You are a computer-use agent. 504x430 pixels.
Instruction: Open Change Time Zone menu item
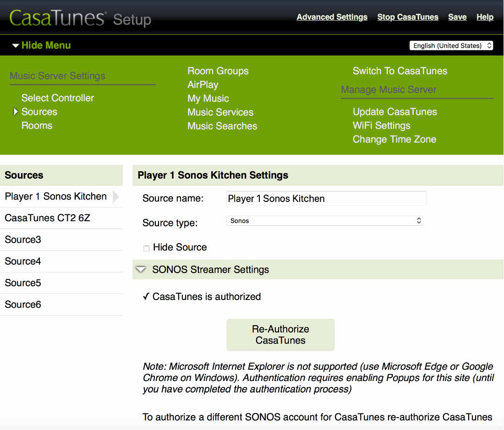tap(394, 139)
